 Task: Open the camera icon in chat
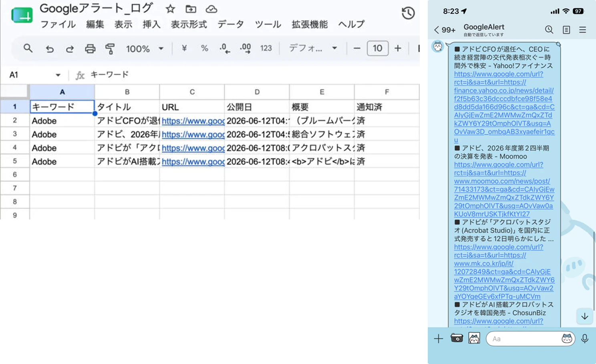click(x=457, y=338)
